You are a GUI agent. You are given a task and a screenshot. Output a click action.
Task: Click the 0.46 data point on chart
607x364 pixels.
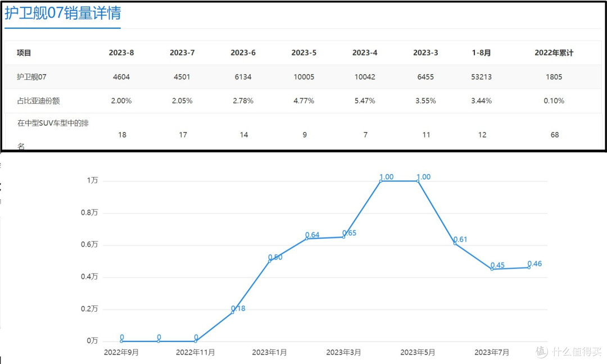point(529,268)
